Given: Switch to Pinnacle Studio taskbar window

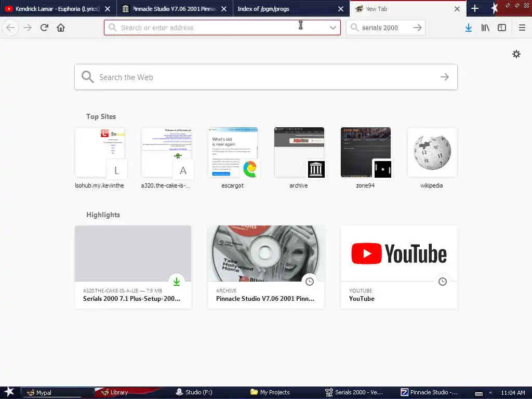Looking at the screenshot, I should click(430, 393).
